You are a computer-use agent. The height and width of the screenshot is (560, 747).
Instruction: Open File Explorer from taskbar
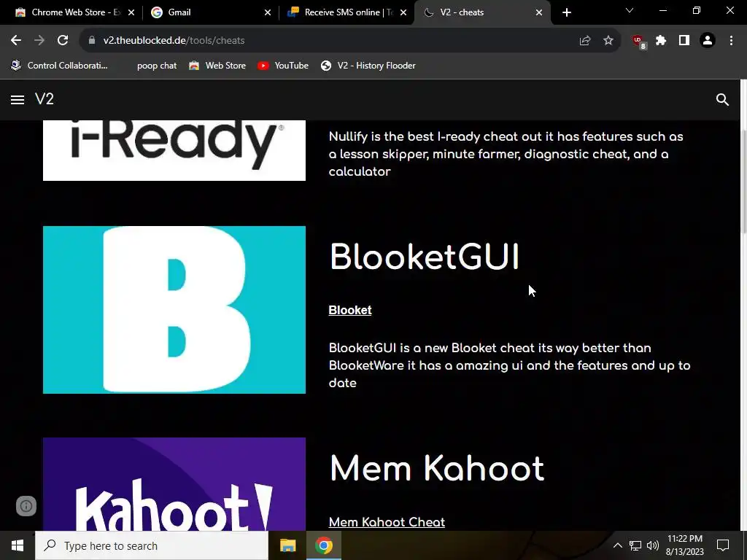tap(287, 545)
